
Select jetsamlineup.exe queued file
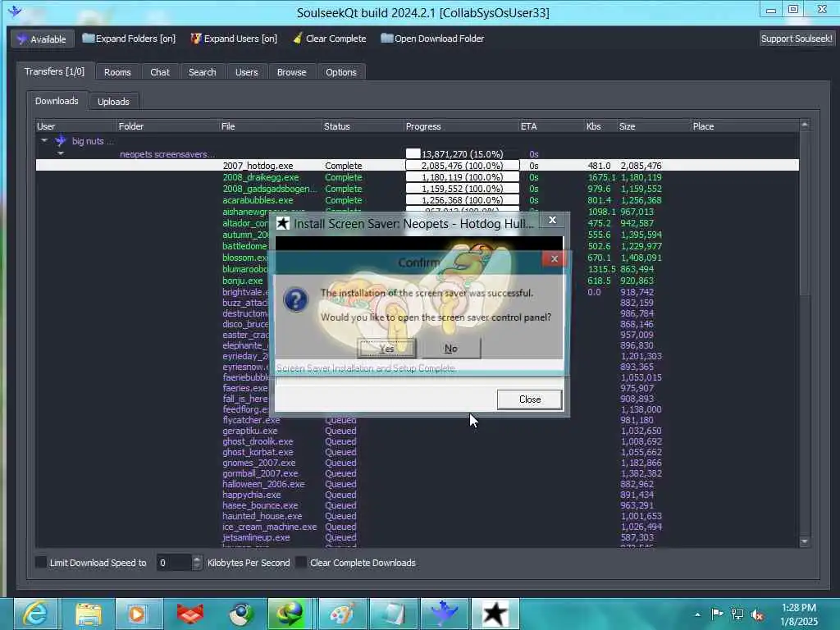pyautogui.click(x=256, y=536)
